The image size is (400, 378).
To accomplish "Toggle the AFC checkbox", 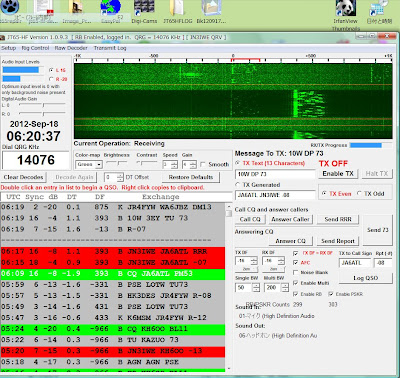I will (295, 263).
